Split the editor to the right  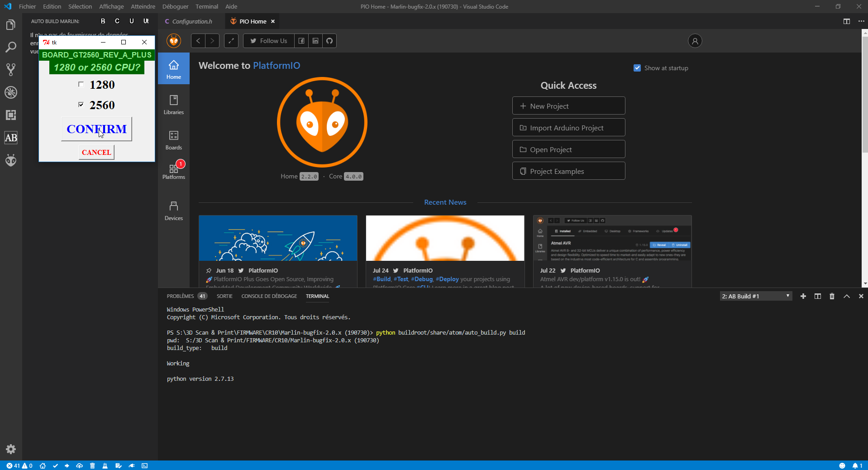tap(847, 21)
